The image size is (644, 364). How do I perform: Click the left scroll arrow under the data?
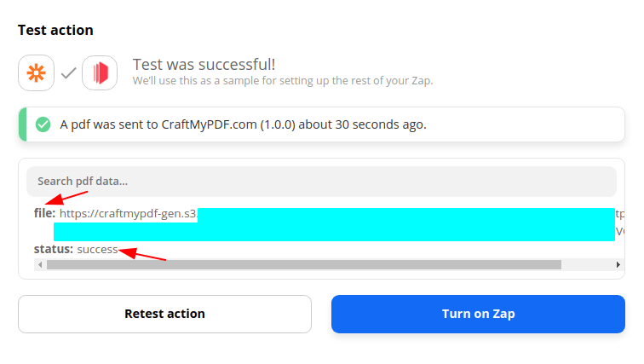[x=40, y=264]
